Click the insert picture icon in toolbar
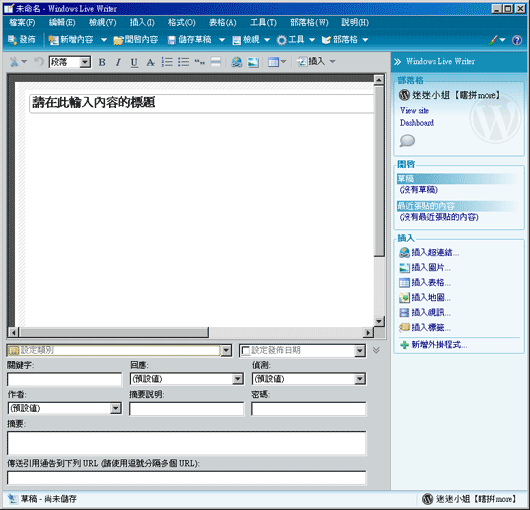 253,62
